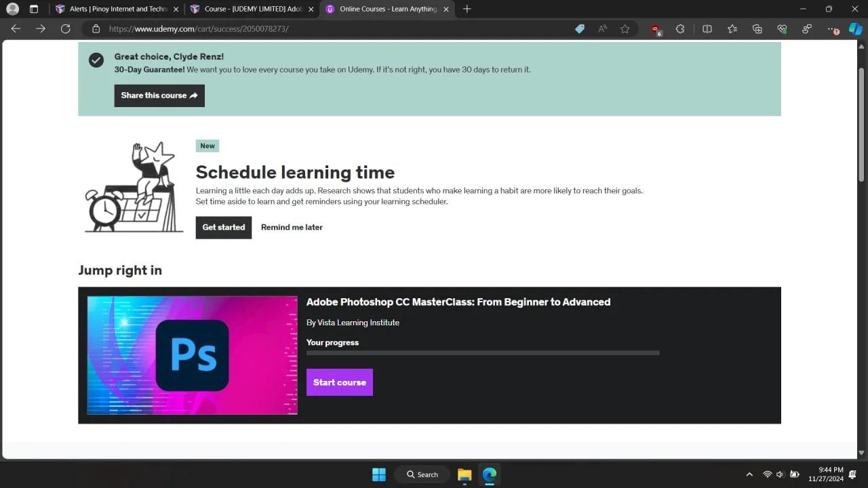Close the Course UDEMY LIMITED tab
868x488 pixels.
coord(311,9)
